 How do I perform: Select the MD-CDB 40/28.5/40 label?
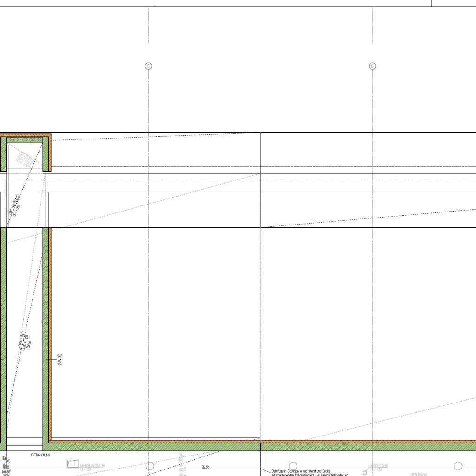(x=93, y=465)
